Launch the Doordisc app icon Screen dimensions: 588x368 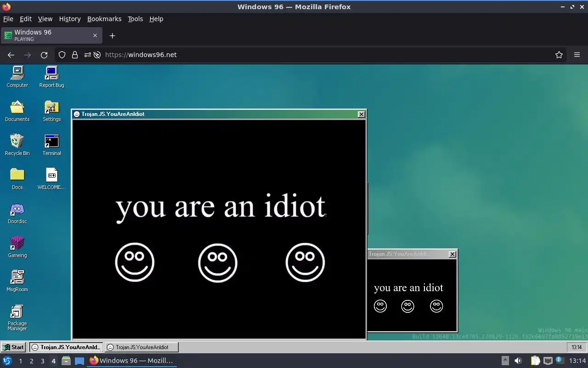click(17, 213)
